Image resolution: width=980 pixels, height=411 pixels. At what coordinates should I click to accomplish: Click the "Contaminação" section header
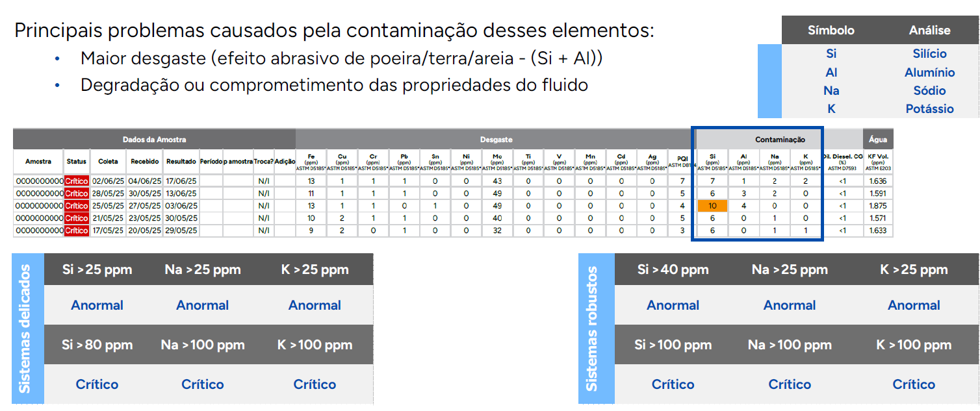[779, 139]
